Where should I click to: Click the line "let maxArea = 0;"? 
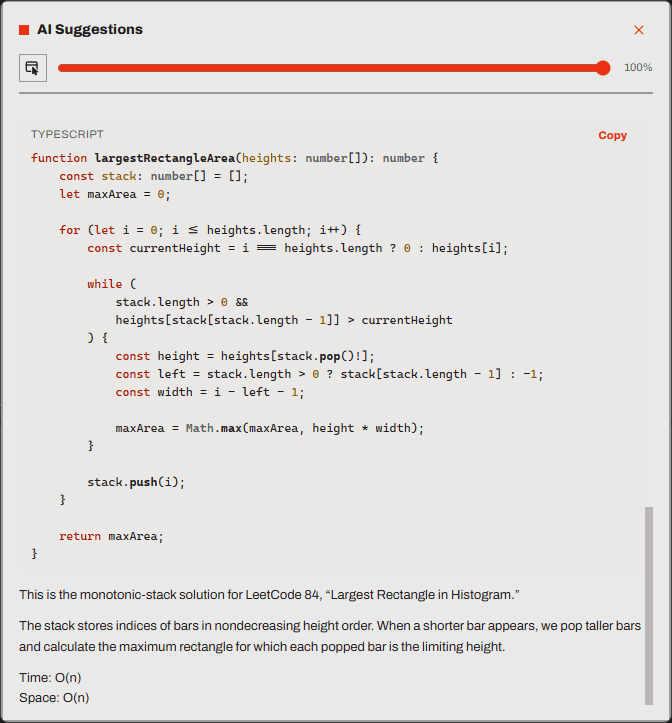pos(115,194)
